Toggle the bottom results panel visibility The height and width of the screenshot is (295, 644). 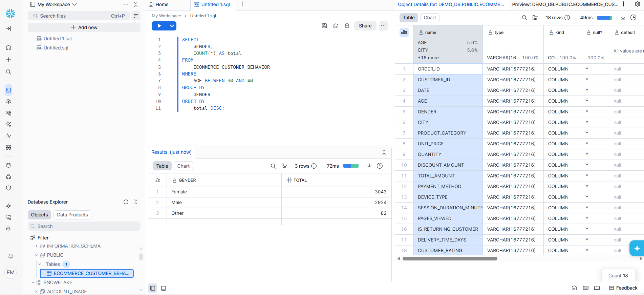[164, 288]
